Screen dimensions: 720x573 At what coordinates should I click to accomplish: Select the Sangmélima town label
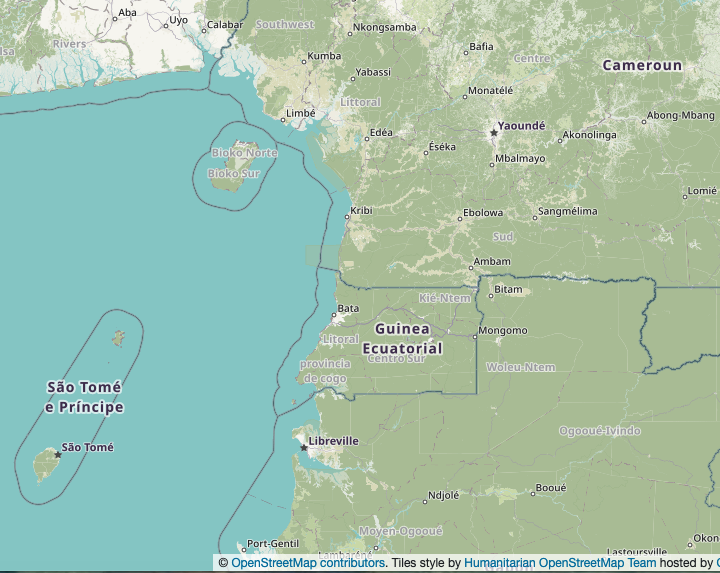click(x=568, y=211)
